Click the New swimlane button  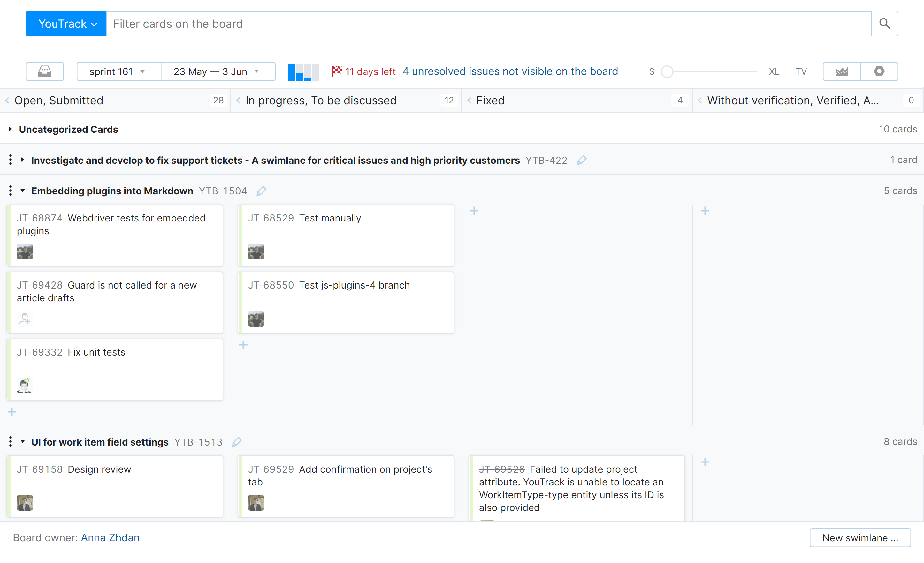[x=859, y=537]
